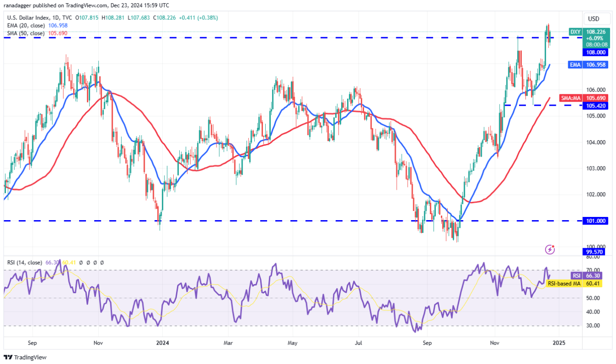616x364 pixels.
Task: Click the 50.00 RSI axis label
Action: [592, 298]
